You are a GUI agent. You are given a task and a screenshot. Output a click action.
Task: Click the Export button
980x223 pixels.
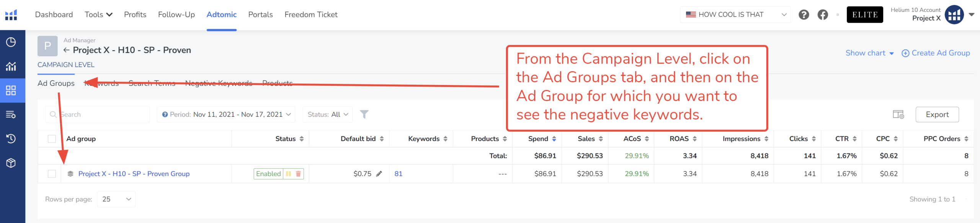(x=937, y=115)
